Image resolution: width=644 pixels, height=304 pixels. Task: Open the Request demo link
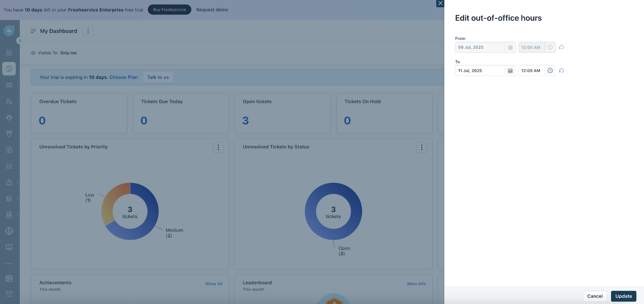[x=212, y=10]
